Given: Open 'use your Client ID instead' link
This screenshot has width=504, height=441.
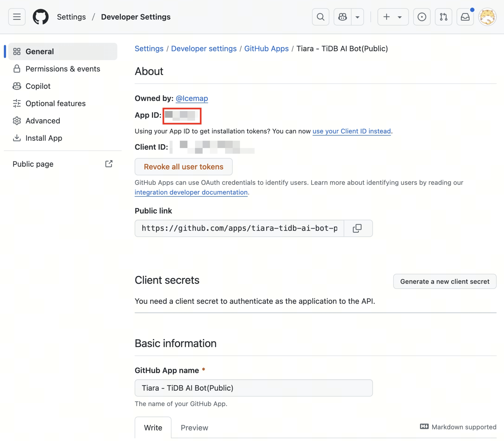Looking at the screenshot, I should [351, 131].
